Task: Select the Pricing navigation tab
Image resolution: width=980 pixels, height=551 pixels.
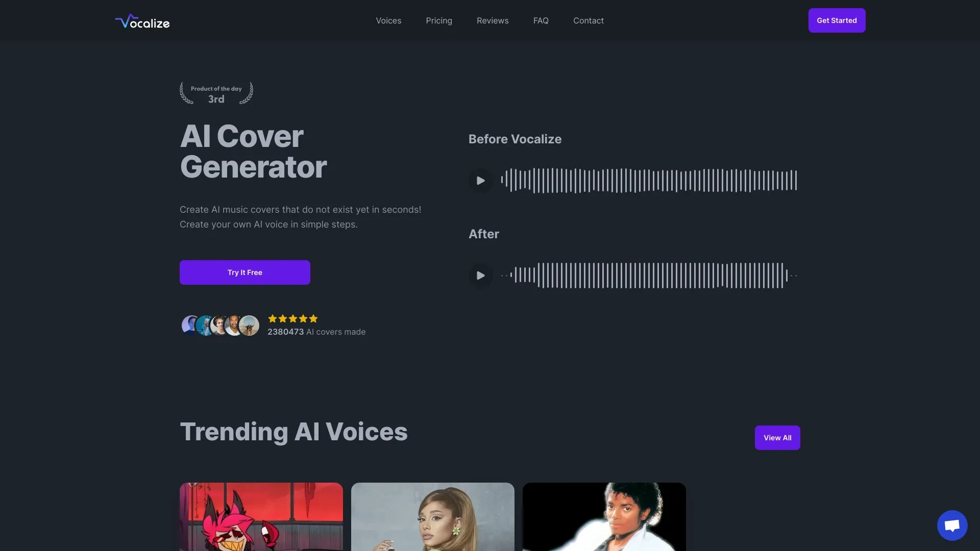Action: [439, 20]
